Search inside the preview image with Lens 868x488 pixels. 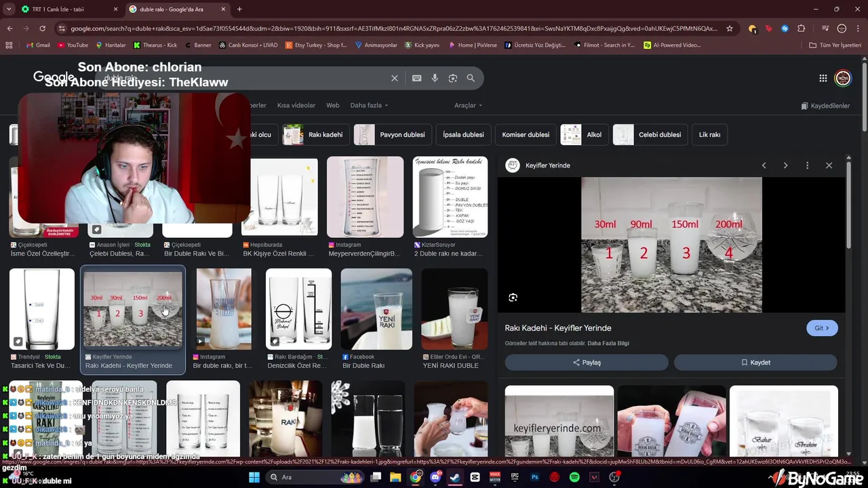coord(513,298)
